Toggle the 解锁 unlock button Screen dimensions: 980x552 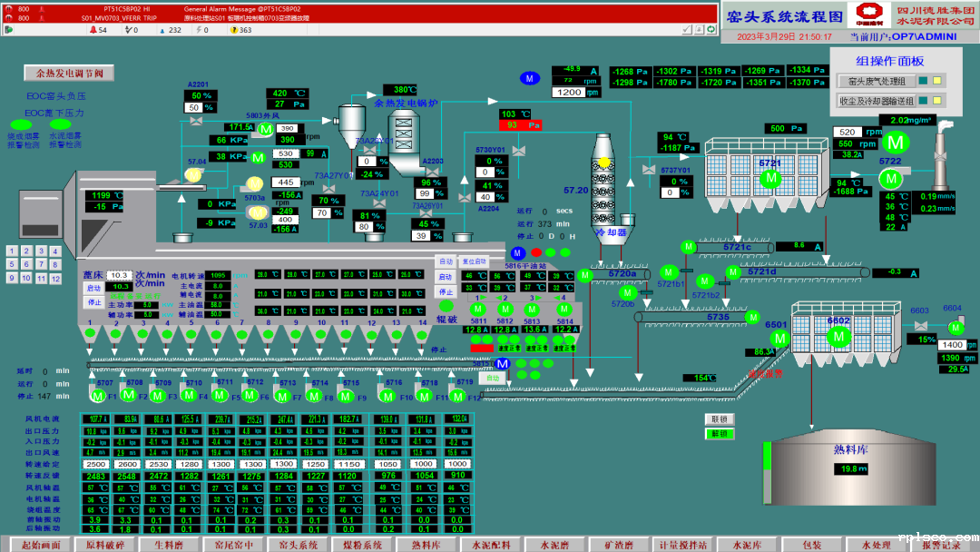(x=719, y=433)
